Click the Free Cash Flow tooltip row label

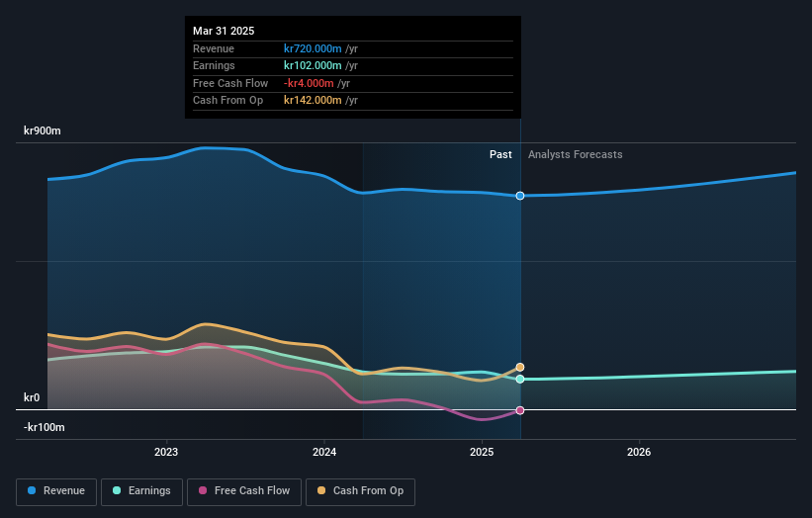pyautogui.click(x=230, y=83)
